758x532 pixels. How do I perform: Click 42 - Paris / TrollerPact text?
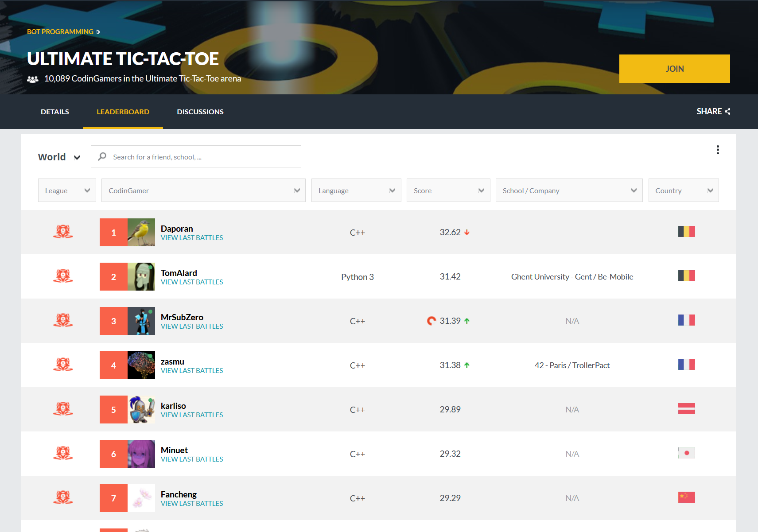(572, 365)
